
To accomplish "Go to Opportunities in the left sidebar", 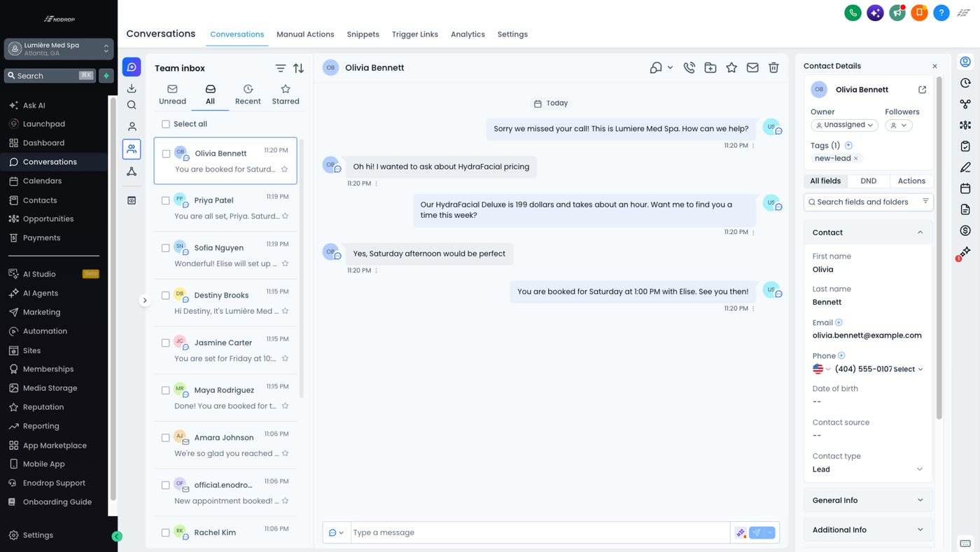I will (x=48, y=219).
